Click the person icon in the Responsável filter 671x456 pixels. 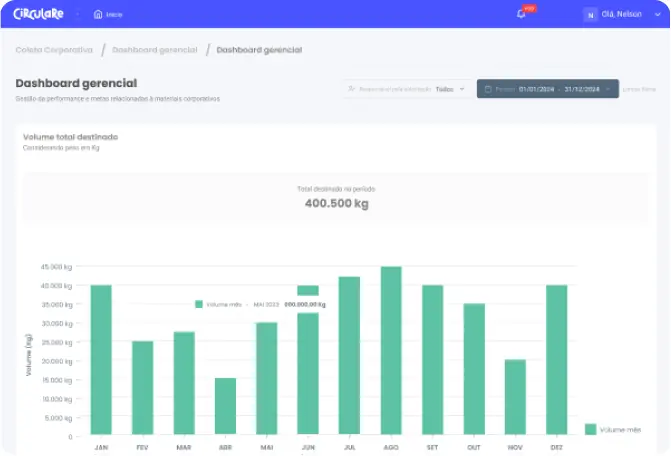click(x=351, y=89)
